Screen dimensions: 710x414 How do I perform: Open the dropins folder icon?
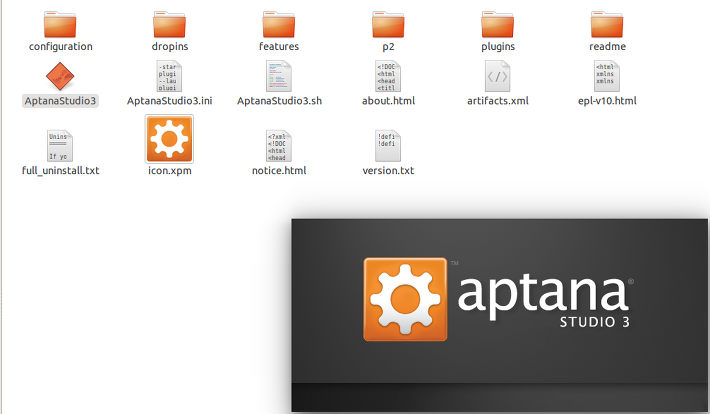169,24
